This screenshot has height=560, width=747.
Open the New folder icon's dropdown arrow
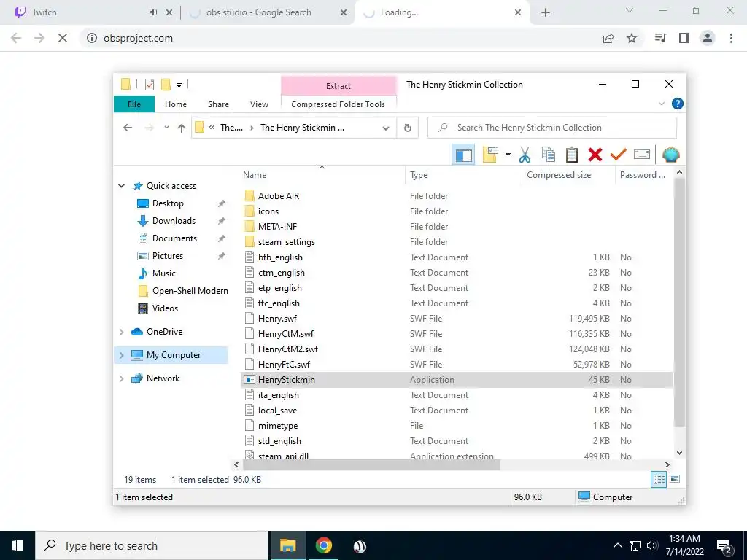(x=508, y=155)
